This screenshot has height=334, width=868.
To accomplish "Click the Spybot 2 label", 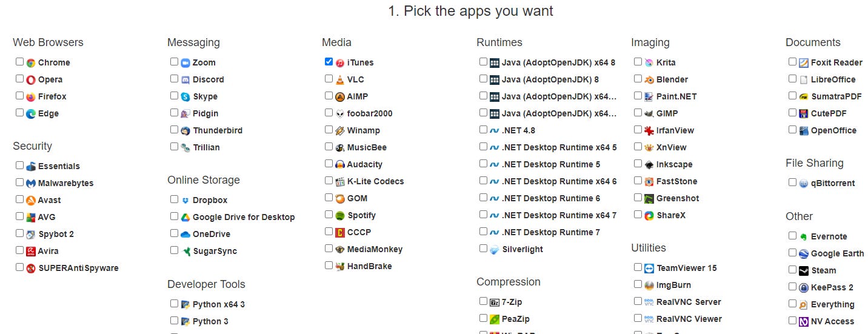I will pyautogui.click(x=56, y=234).
